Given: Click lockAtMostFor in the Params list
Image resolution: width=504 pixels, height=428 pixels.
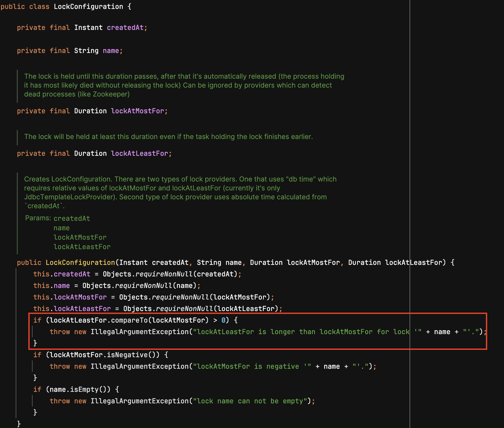Looking at the screenshot, I should point(80,237).
